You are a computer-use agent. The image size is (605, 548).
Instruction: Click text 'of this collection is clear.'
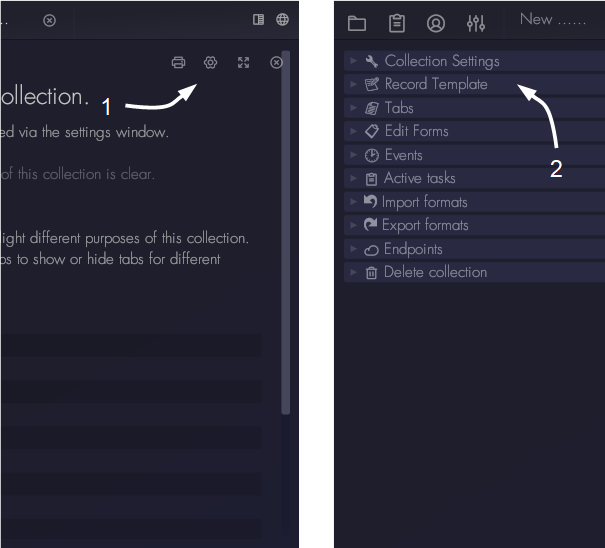[78, 174]
